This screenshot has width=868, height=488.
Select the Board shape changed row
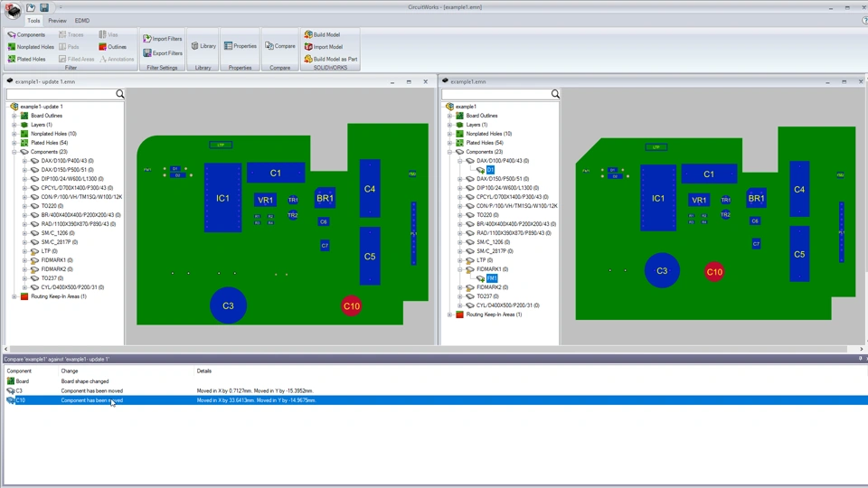click(434, 381)
